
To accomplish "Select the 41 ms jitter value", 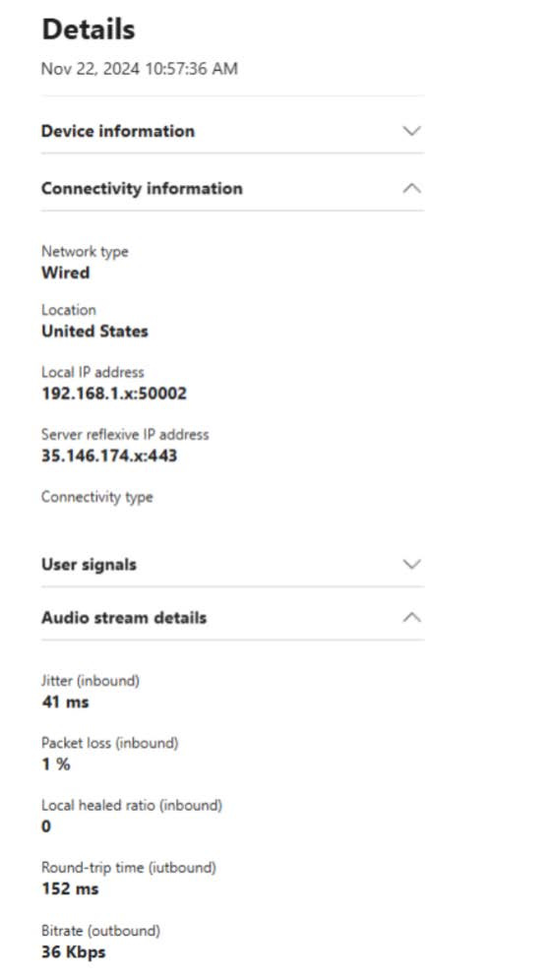I will (x=66, y=703).
